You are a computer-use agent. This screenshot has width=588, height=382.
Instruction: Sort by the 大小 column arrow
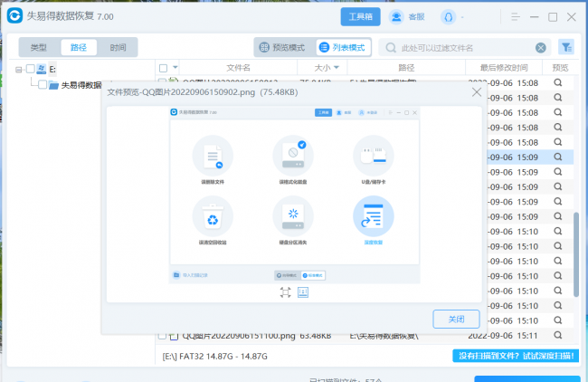pos(337,68)
